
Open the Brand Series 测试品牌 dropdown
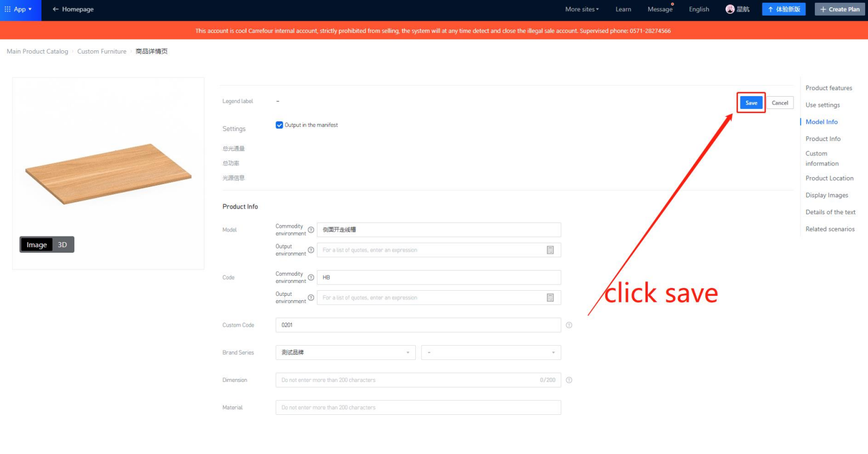345,353
